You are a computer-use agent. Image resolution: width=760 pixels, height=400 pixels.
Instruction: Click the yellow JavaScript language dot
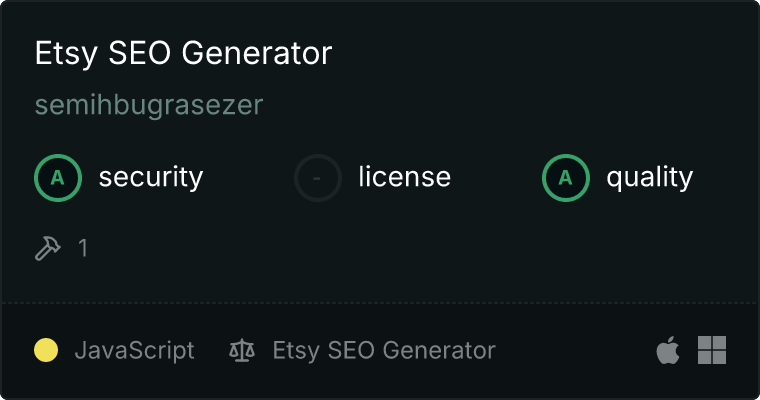pos(46,351)
